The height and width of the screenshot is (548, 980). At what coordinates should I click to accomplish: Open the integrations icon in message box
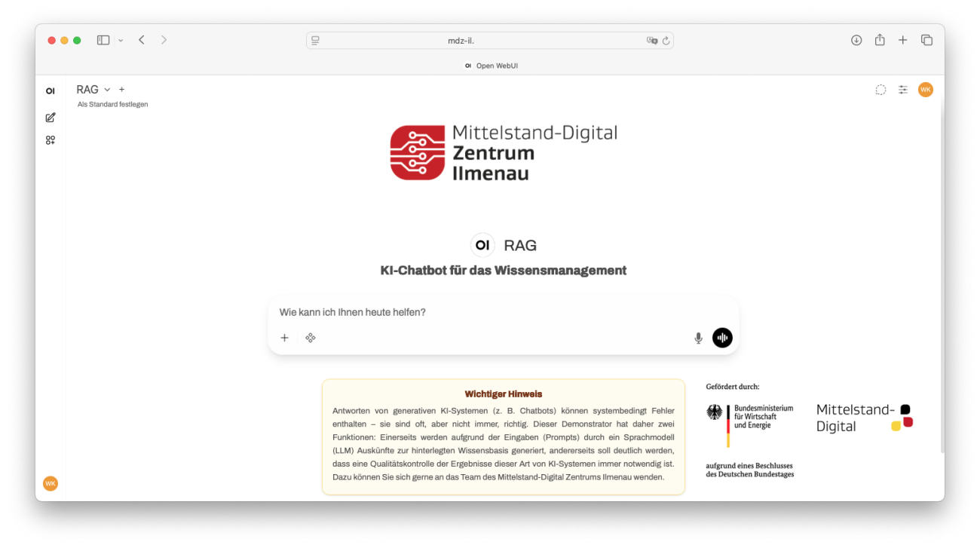pyautogui.click(x=311, y=338)
